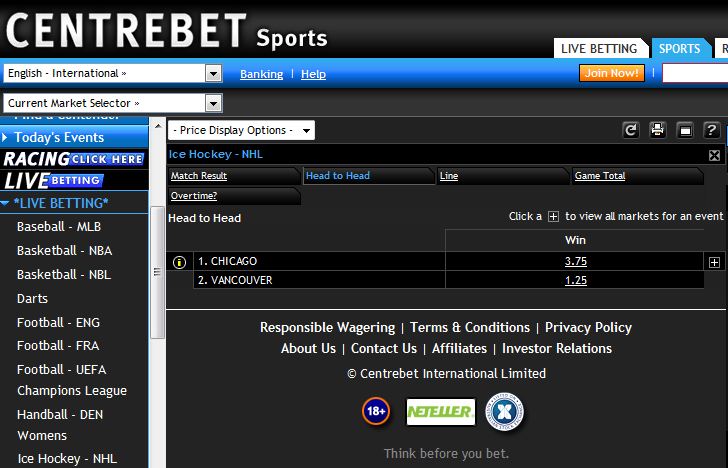
Task: Click the Neteller payment logo
Action: click(440, 411)
